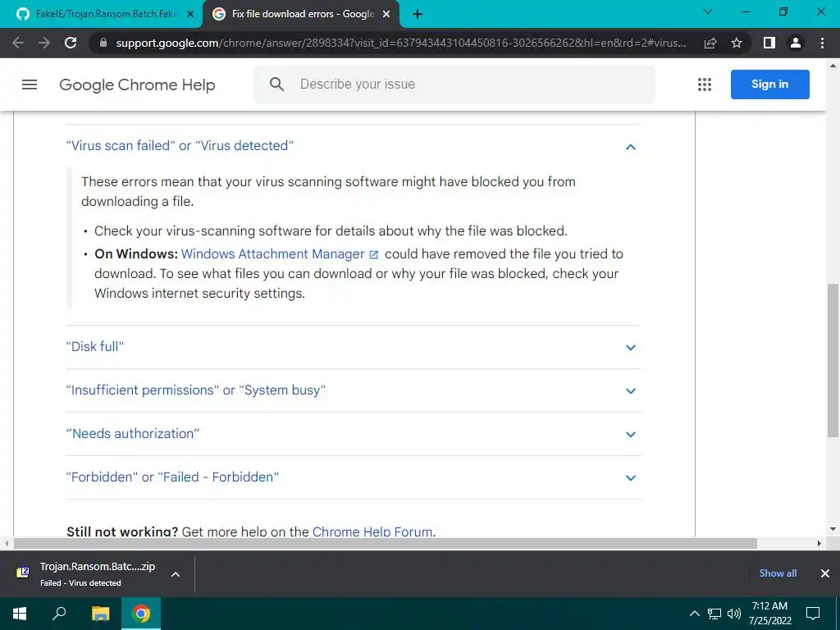Click the horizontal scrollbar thumb

coord(386,543)
